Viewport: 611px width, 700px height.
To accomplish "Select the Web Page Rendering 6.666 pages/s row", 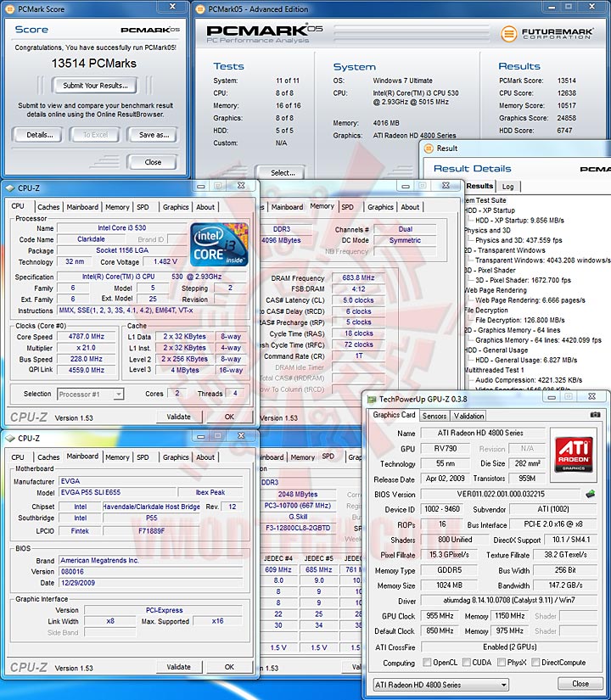I will pos(530,300).
